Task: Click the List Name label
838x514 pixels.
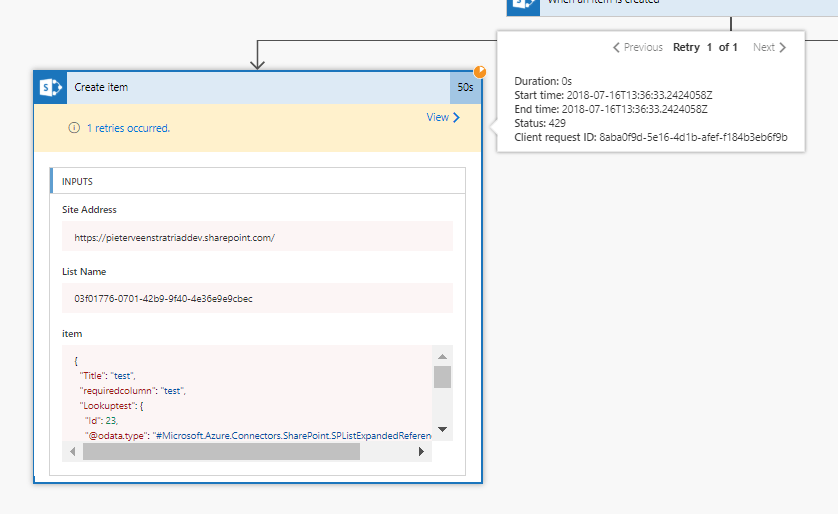Action: tap(84, 271)
